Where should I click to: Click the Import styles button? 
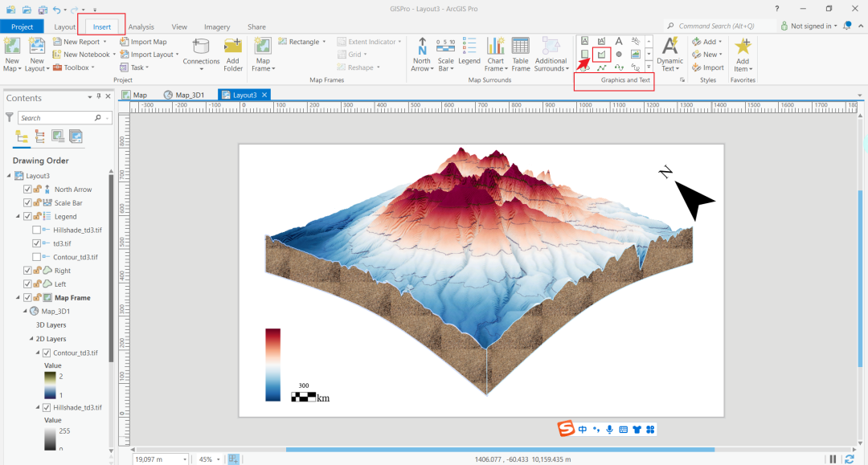click(708, 67)
